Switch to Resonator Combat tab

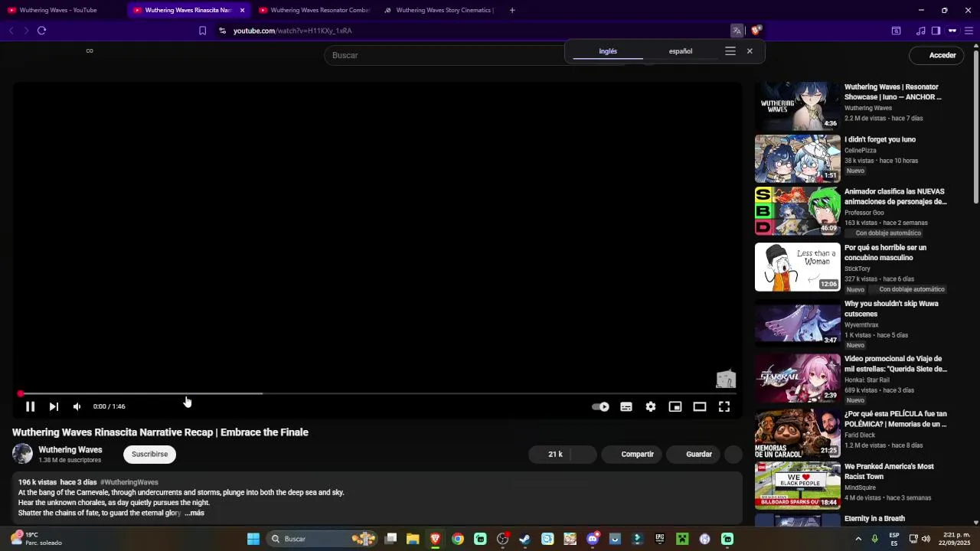[x=314, y=10]
